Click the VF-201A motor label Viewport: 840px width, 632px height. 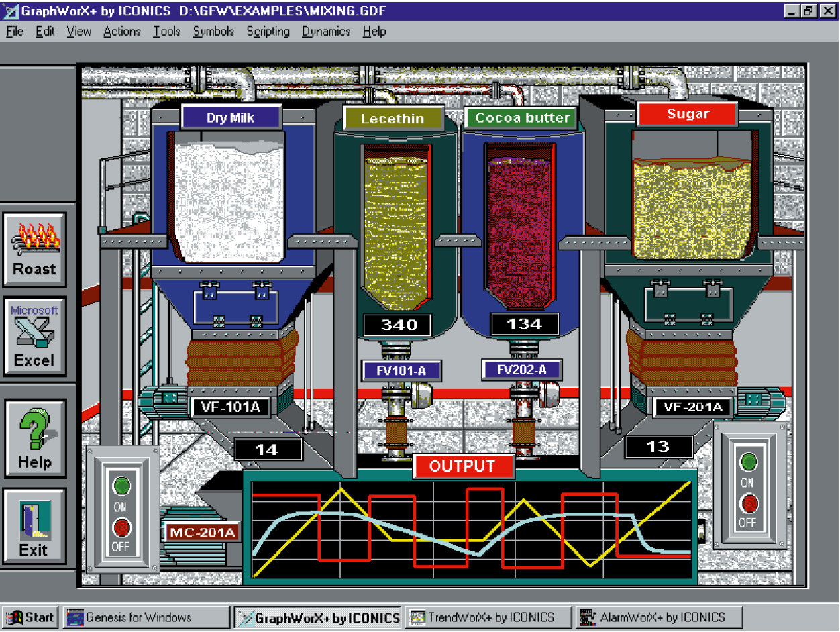click(692, 407)
